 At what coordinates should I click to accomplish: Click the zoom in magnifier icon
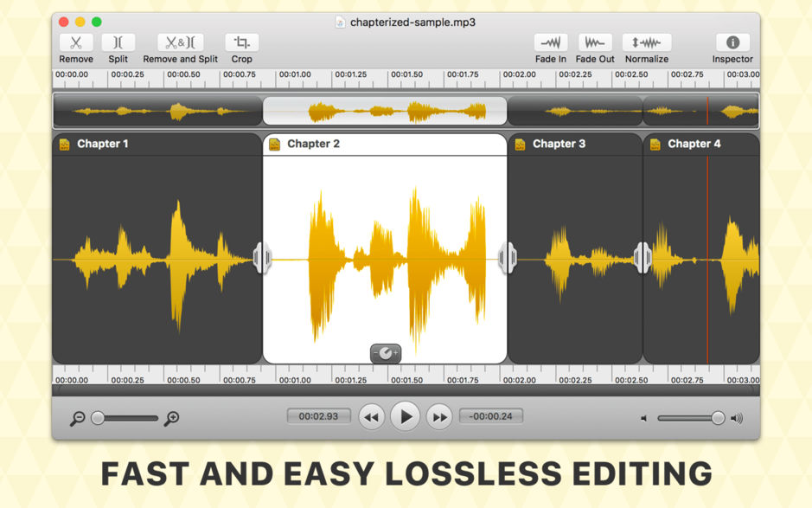click(171, 418)
